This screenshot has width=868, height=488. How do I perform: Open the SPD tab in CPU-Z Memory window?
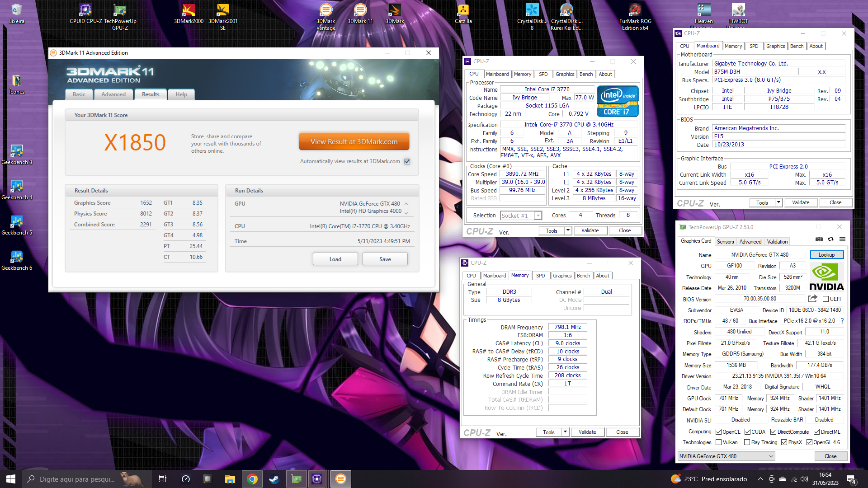(x=540, y=276)
